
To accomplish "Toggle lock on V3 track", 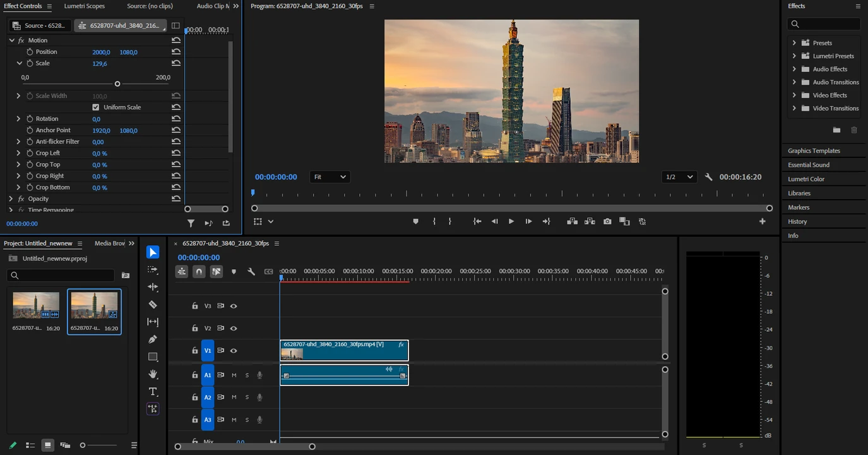I will coord(195,306).
